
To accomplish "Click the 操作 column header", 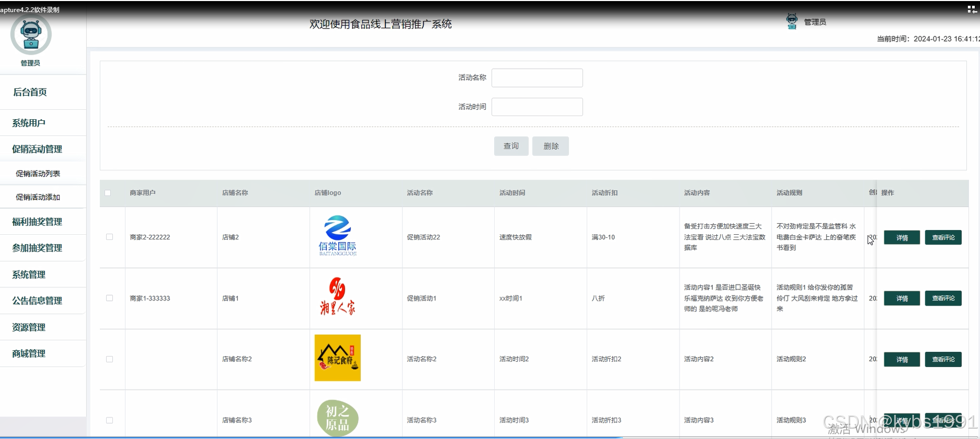I will pos(888,193).
